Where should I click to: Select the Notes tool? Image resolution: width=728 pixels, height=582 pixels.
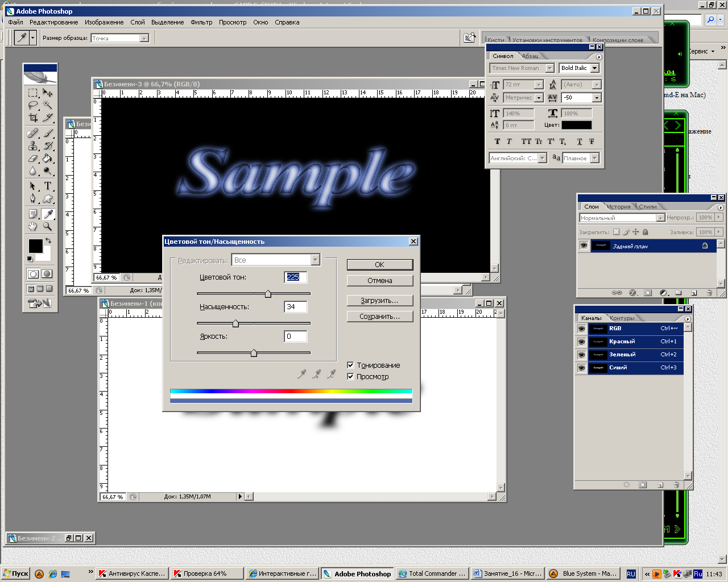click(33, 214)
